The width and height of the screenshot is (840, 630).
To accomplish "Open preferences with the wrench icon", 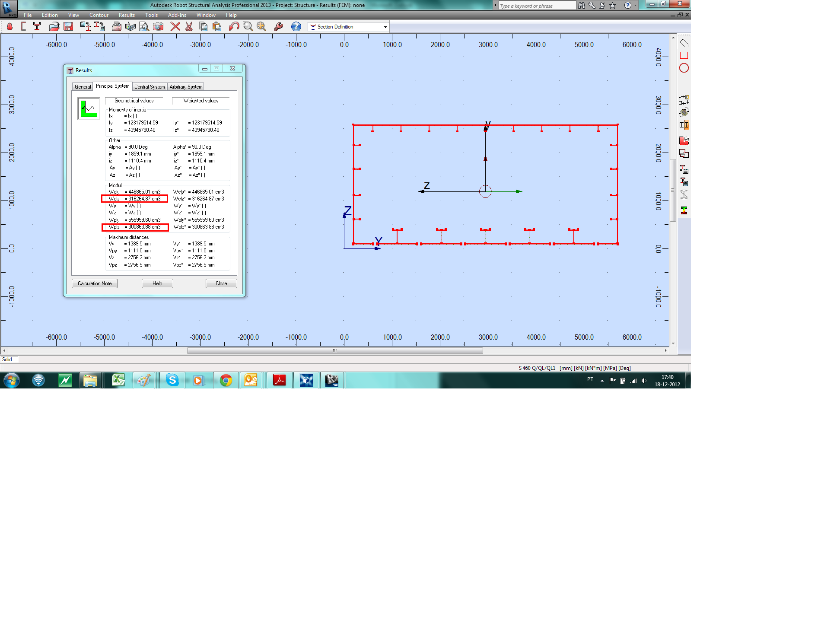I will (x=278, y=27).
